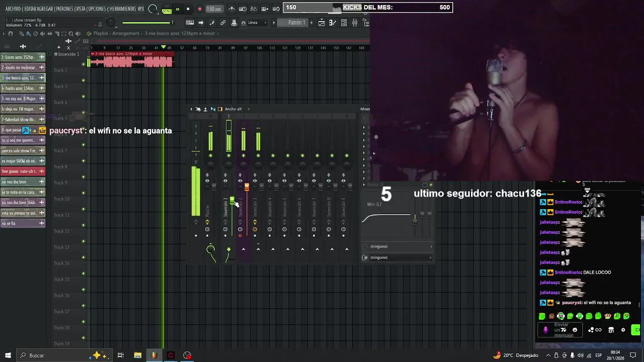The height and width of the screenshot is (362, 644).
Task: Toggle mute dot on Track 2
Action: tap(84, 80)
